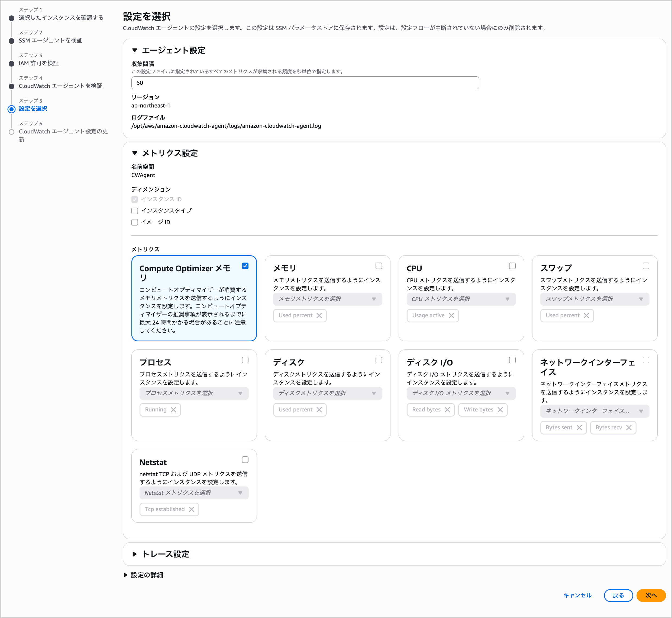
Task: Enable the インスタンスタイプ dimension checkbox
Action: (134, 211)
